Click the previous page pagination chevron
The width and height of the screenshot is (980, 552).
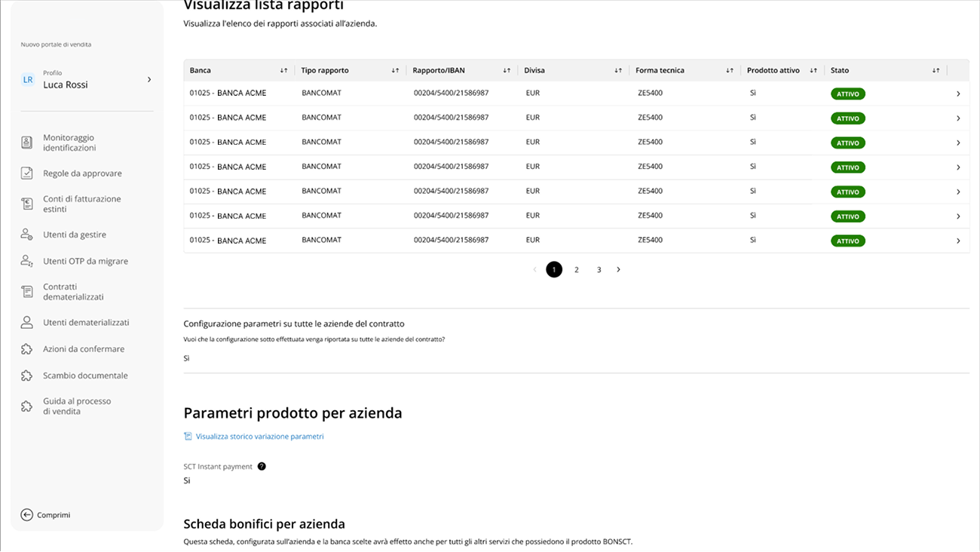click(x=534, y=269)
